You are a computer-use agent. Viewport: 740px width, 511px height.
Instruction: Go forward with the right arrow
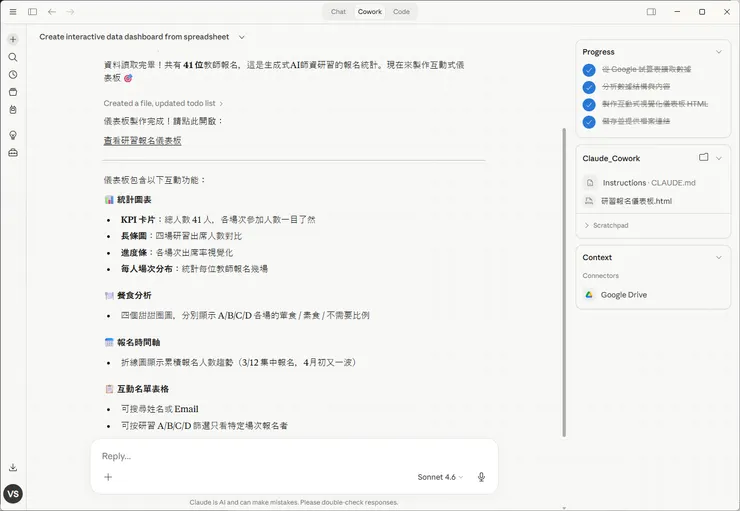point(70,12)
